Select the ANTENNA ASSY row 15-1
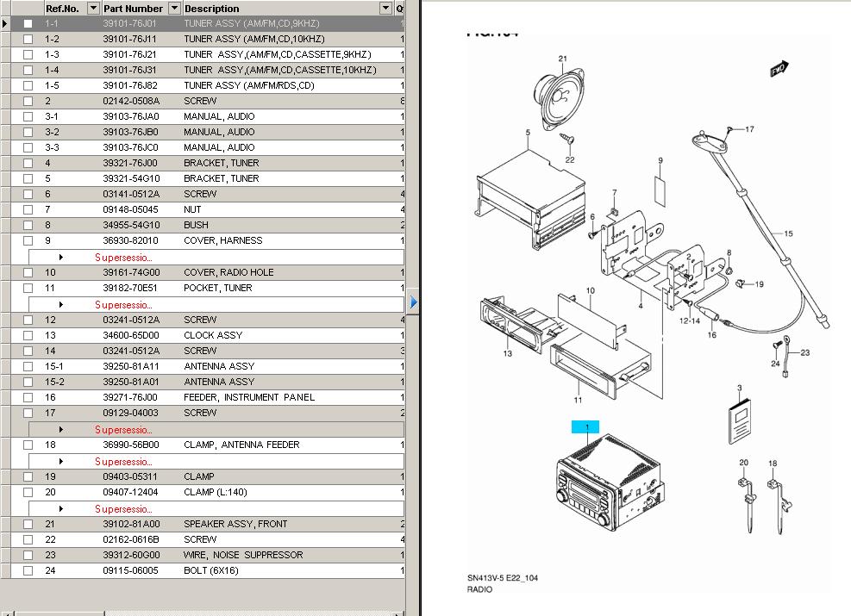Image resolution: width=851 pixels, height=616 pixels. [219, 366]
